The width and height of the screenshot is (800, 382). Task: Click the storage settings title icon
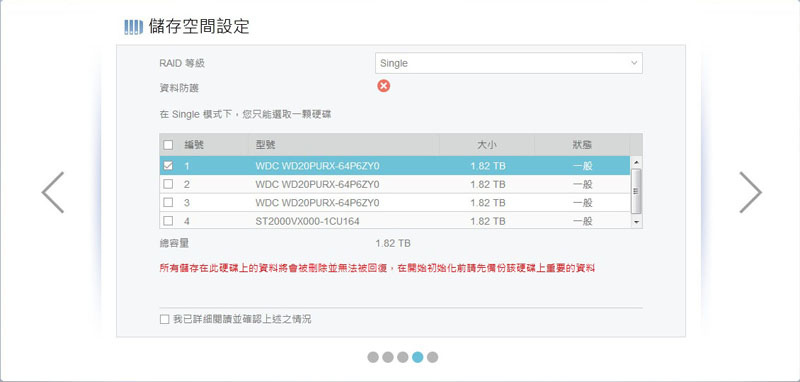tap(134, 27)
